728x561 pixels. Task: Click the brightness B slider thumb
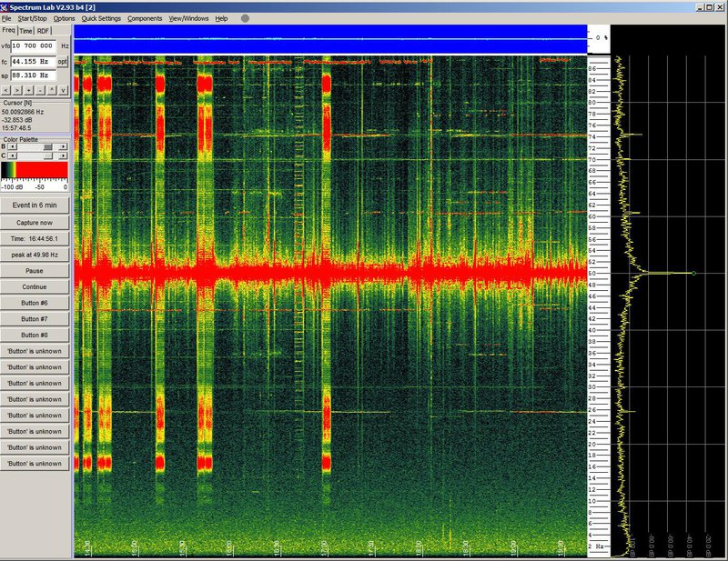pos(47,146)
